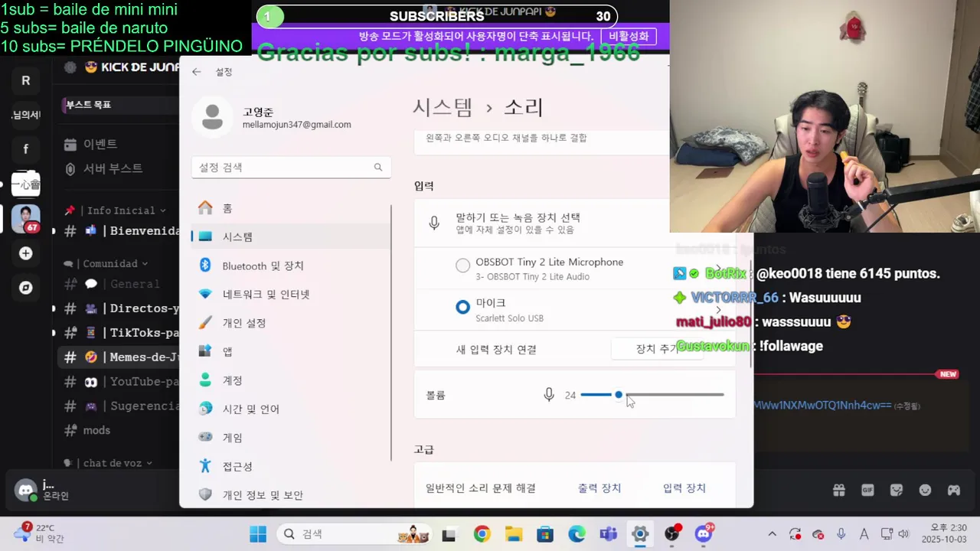Click the 비활성화 button in streamer mode banner

coord(629,36)
